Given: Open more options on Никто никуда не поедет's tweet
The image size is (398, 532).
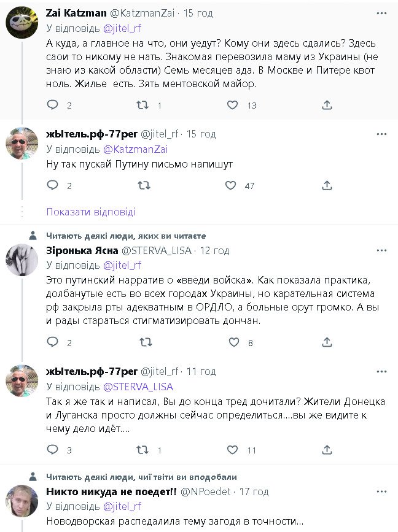Looking at the screenshot, I should point(382,492).
